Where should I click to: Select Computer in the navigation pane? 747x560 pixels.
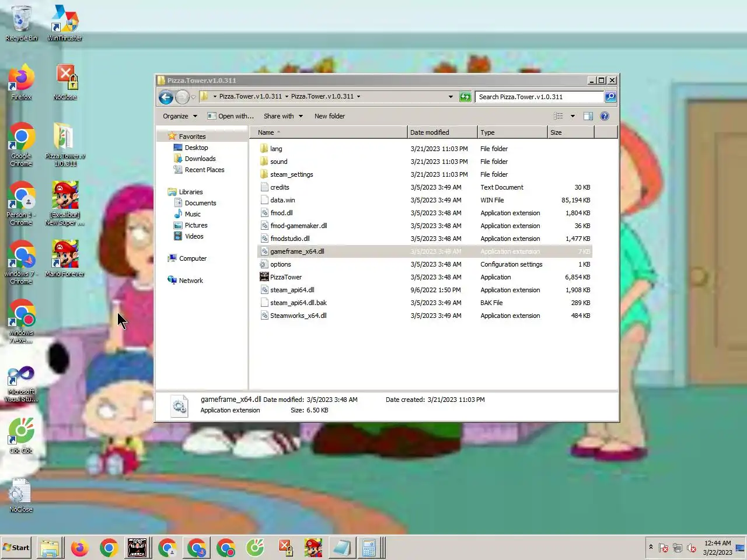coord(193,258)
